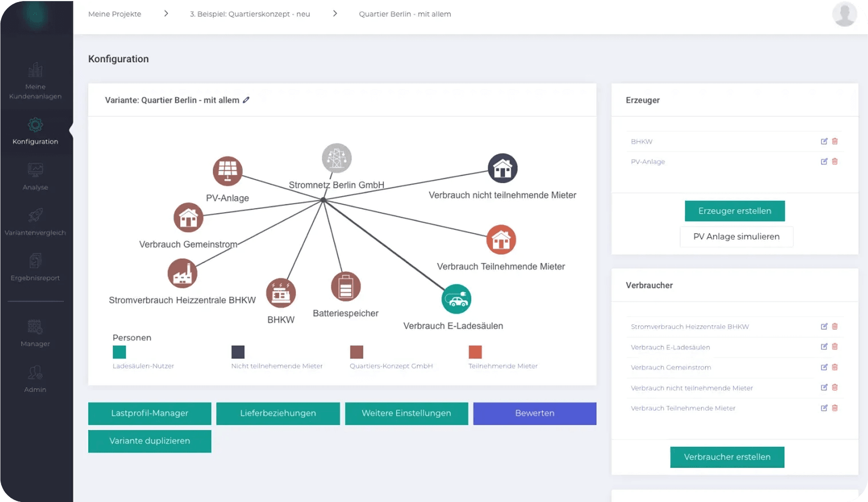Viewport: 868px width, 502px height.
Task: Select the Stromnetz Berlin GmbH grid node
Action: click(336, 158)
